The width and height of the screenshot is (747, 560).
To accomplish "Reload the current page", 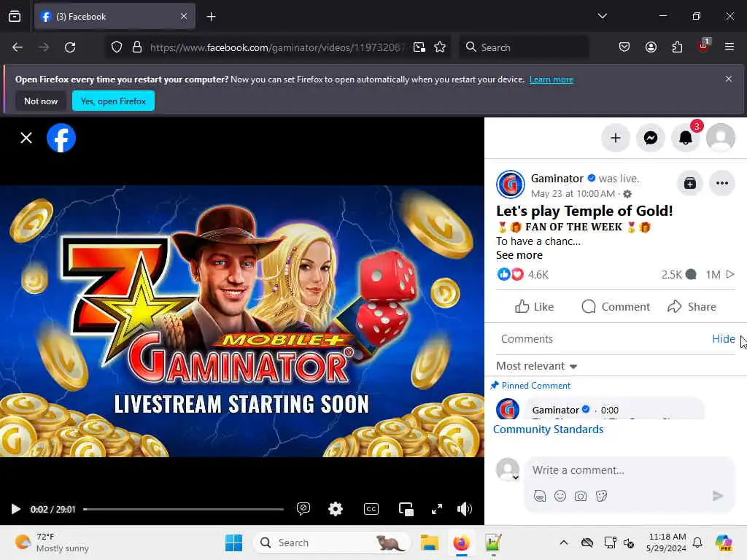I will pyautogui.click(x=70, y=47).
